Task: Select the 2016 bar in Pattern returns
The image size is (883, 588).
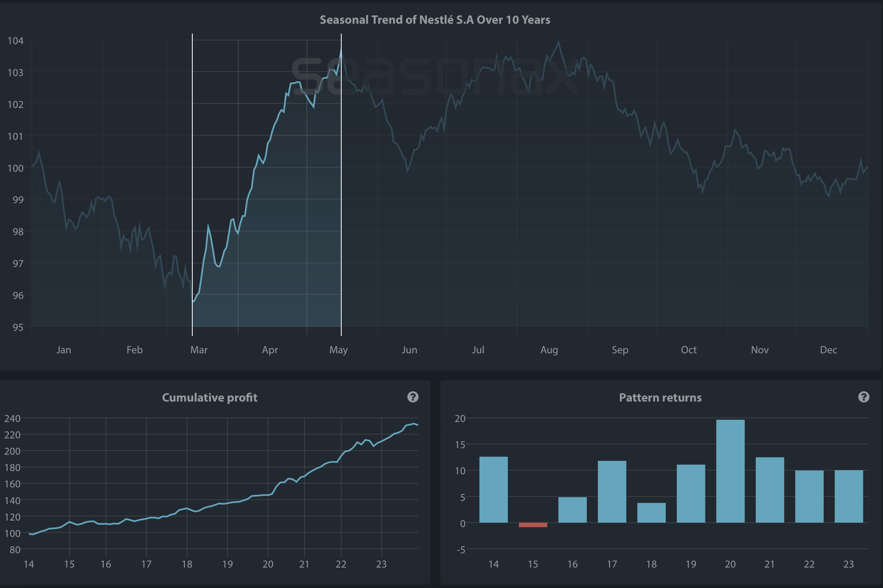Action: 572,510
